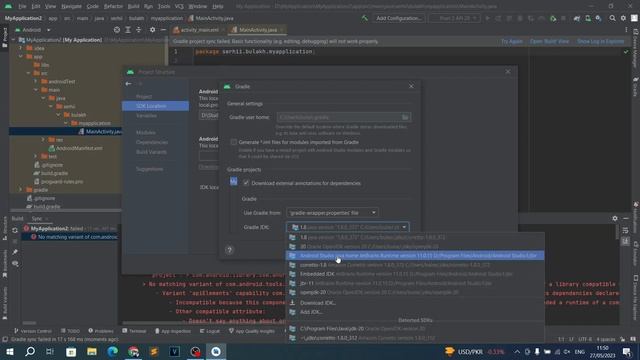The image size is (640, 360).
Task: Select corretto-1.8 JDK option
Action: click(415, 265)
